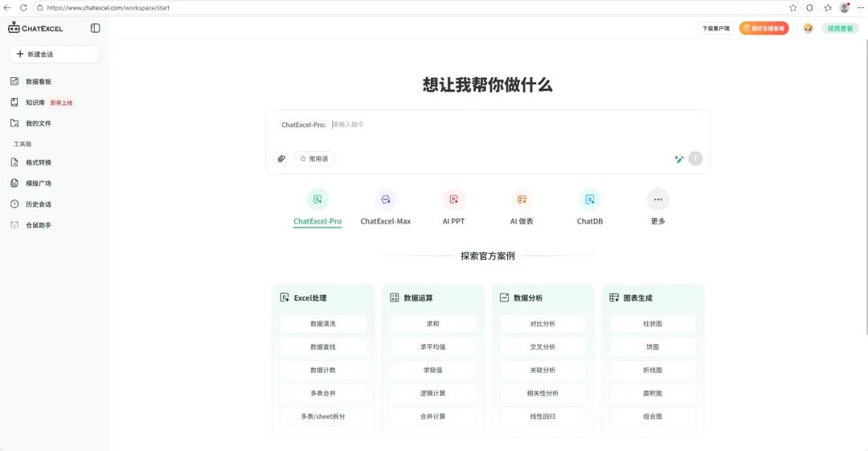Image resolution: width=868 pixels, height=451 pixels.
Task: Click the 图表生成 category icon
Action: (x=614, y=297)
